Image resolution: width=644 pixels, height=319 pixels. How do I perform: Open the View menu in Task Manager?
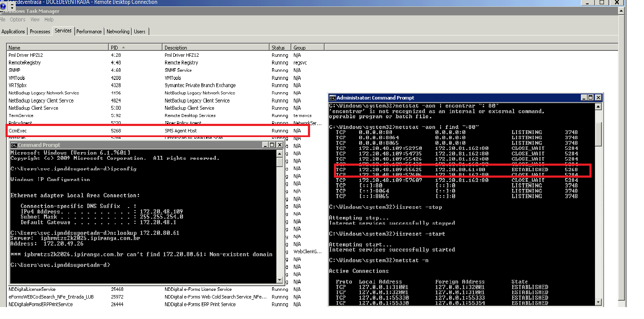coord(35,20)
